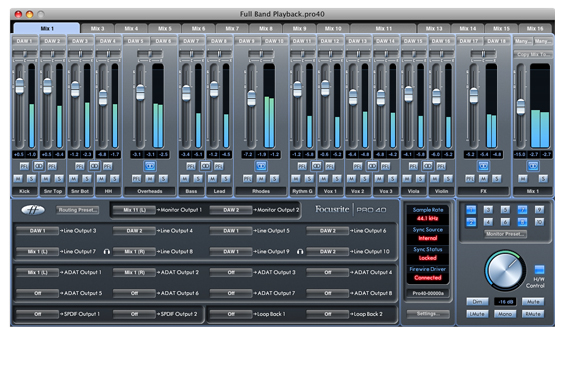566x369 pixels.
Task: Click the stereo link icon on the Rhodes channel
Action: [x=261, y=166]
